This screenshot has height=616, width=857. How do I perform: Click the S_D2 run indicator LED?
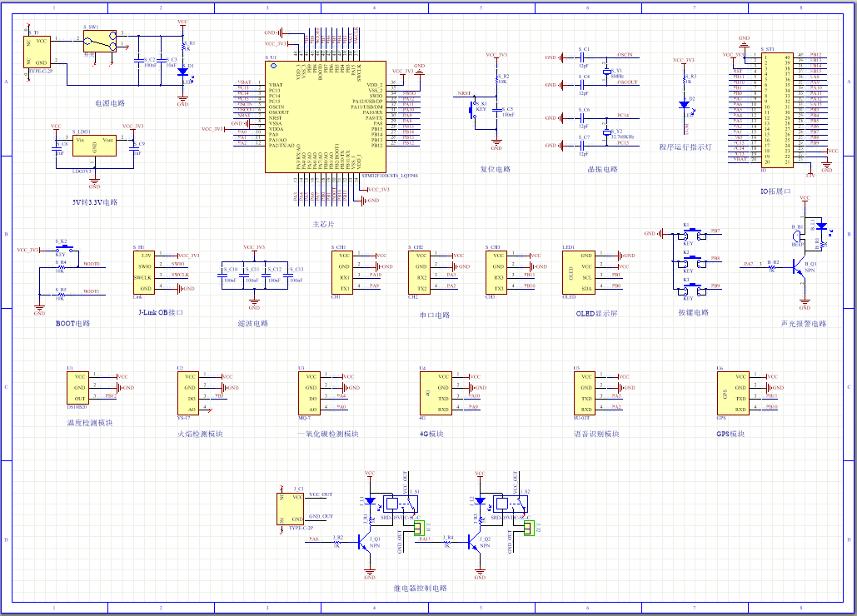tap(685, 104)
